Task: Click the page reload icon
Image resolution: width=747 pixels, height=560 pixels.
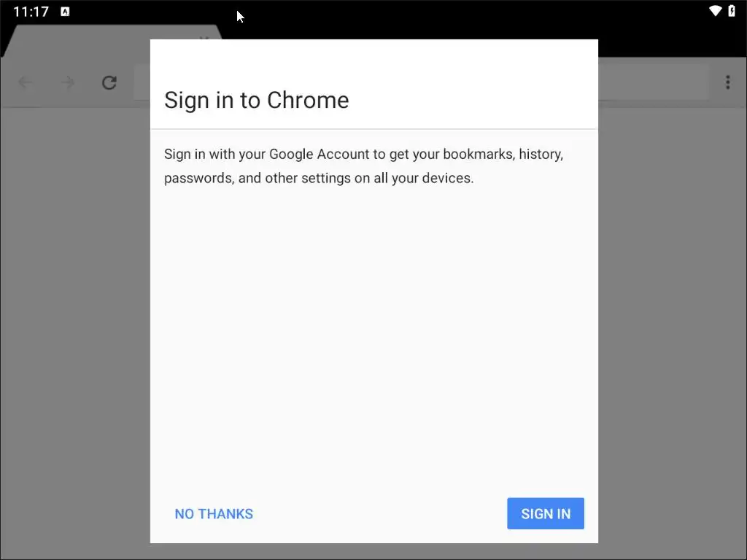Action: point(109,82)
